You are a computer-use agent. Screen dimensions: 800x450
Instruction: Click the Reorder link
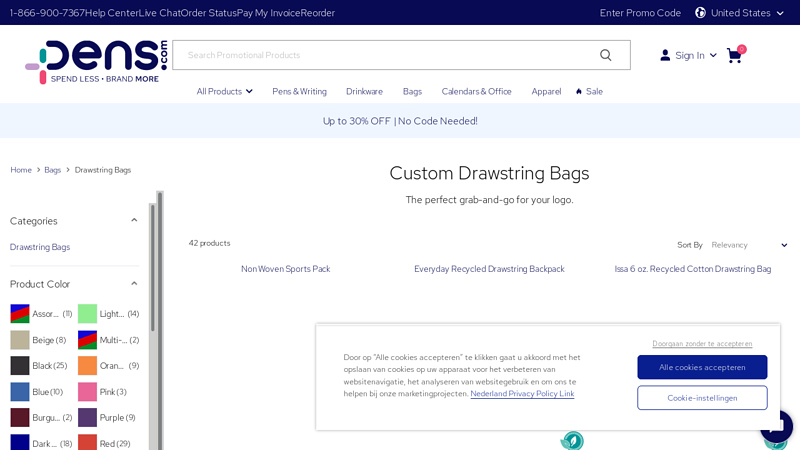pyautogui.click(x=317, y=13)
